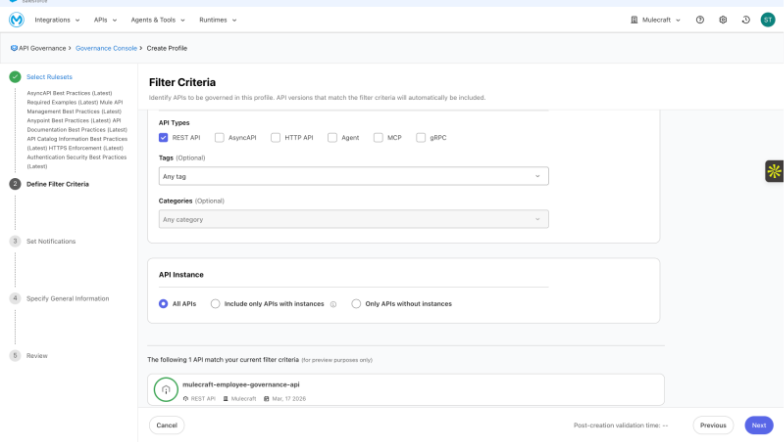Click the mulecraft-employee-governance-api icon
Image resolution: width=784 pixels, height=442 pixels.
(x=165, y=389)
